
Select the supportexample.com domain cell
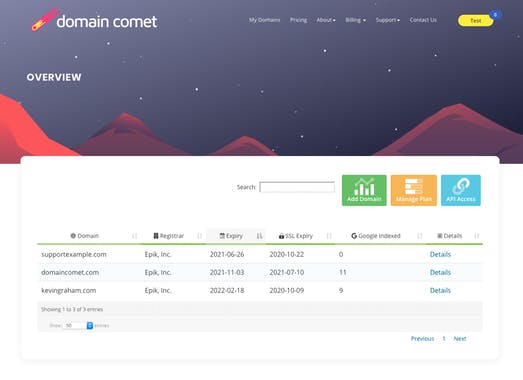point(74,255)
